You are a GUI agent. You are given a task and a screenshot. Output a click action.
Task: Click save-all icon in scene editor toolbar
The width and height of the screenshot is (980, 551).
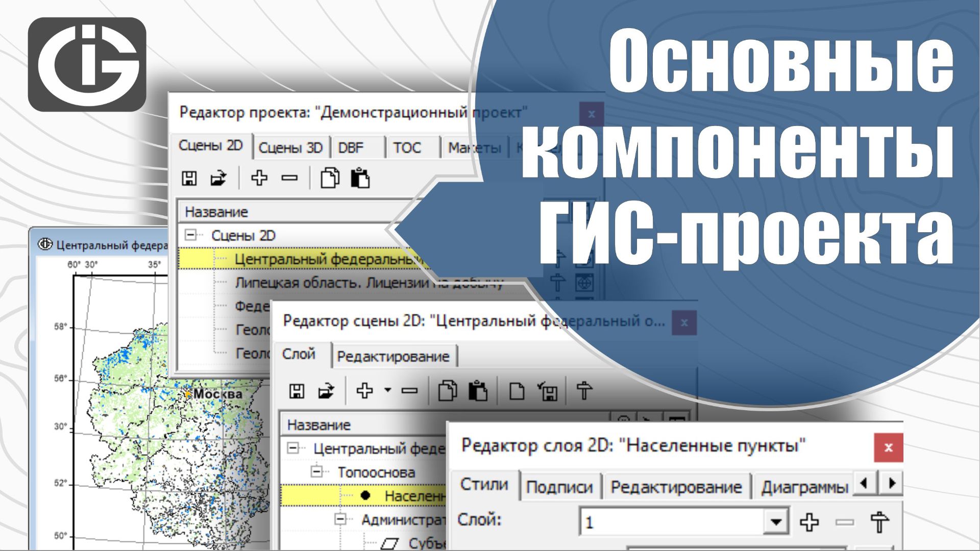pyautogui.click(x=548, y=391)
